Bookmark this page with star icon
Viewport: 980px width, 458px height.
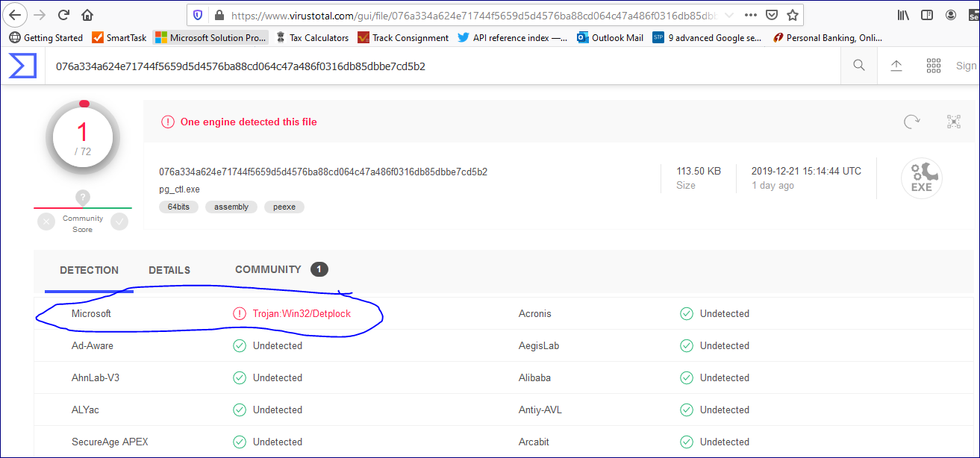pyautogui.click(x=793, y=15)
